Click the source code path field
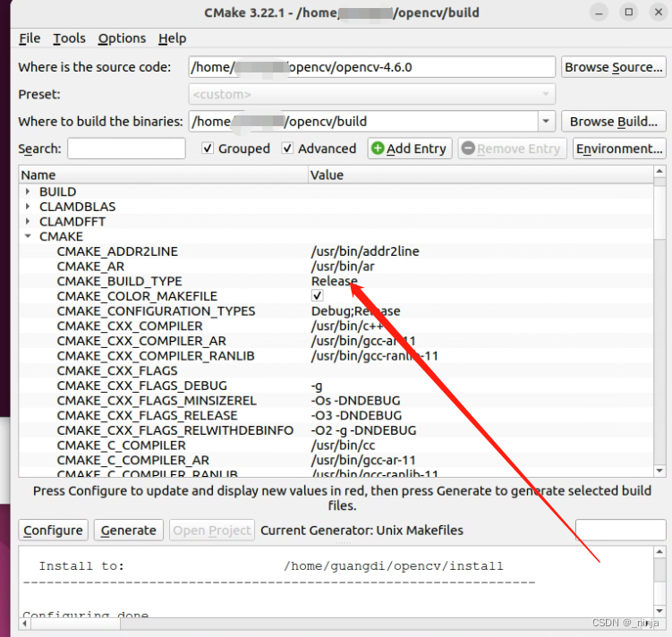This screenshot has height=637, width=672. pos(371,67)
